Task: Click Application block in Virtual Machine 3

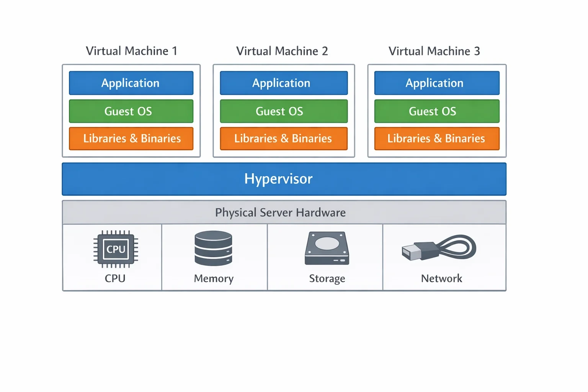Action: coord(437,83)
